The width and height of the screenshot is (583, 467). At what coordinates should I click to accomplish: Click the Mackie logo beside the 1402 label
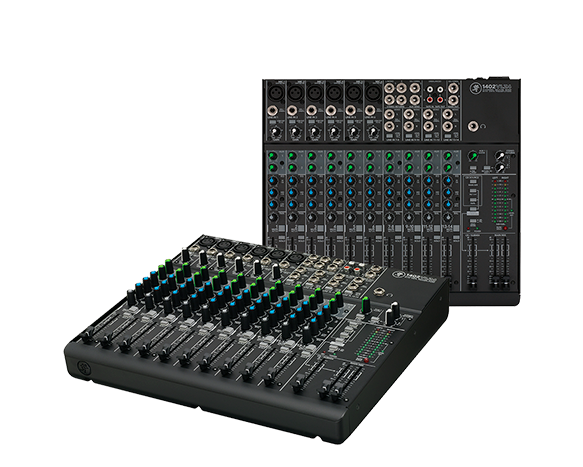point(475,88)
